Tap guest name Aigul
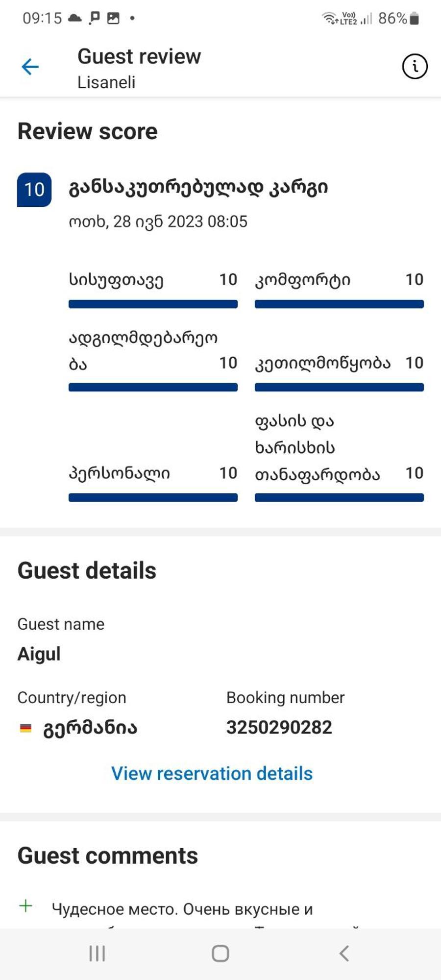Image resolution: width=441 pixels, height=980 pixels. [39, 654]
